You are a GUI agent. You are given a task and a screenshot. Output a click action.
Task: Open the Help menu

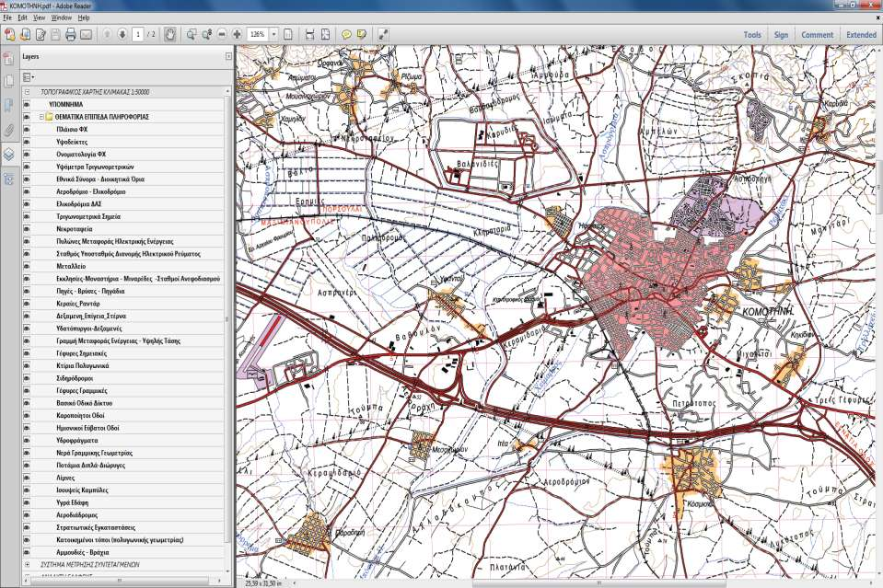pos(84,18)
